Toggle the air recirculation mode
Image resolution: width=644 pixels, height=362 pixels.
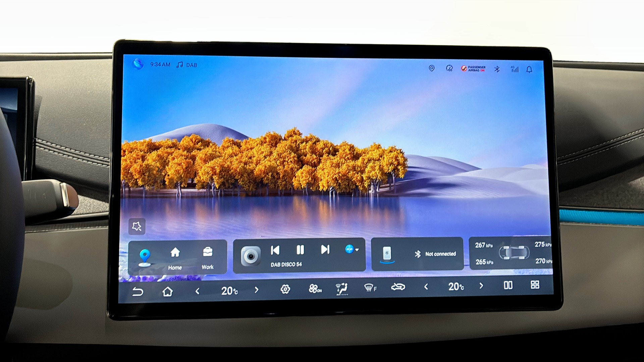(x=398, y=287)
